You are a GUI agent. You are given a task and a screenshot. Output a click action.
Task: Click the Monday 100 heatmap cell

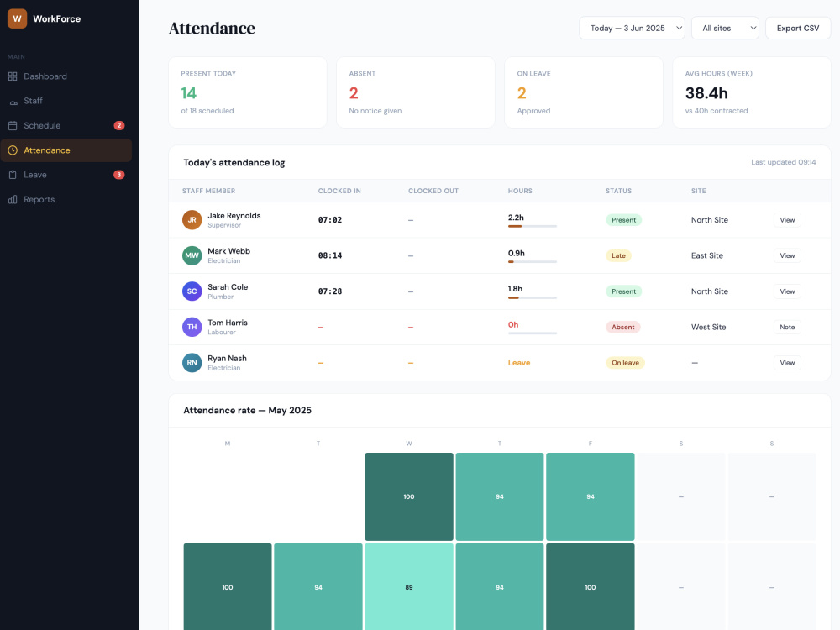(x=228, y=586)
